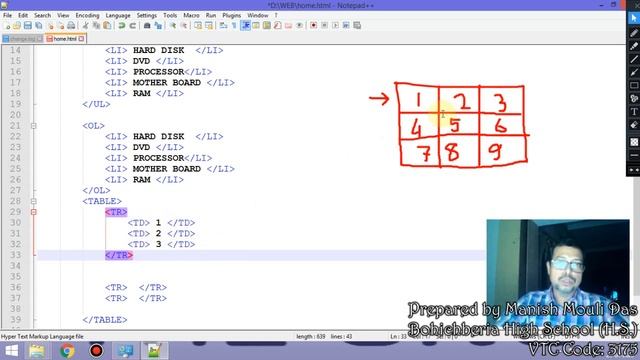Viewport: 640px width, 360px height.
Task: Click the 'length : 839' status entry
Action: 311,336
